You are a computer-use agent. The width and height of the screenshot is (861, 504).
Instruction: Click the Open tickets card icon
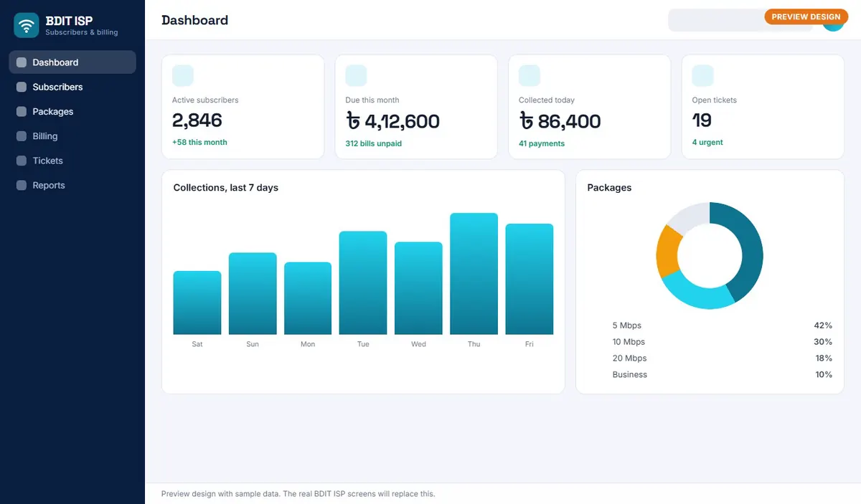click(702, 75)
